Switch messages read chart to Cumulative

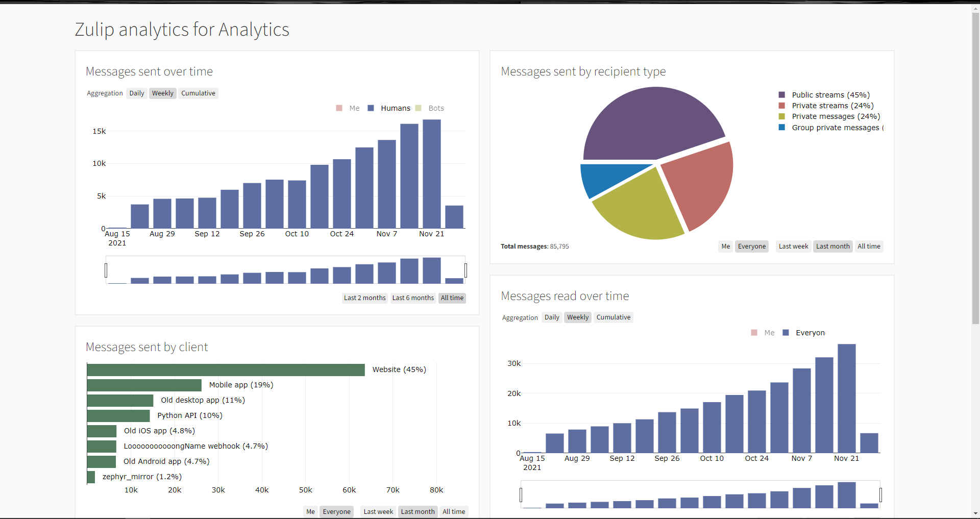tap(614, 317)
